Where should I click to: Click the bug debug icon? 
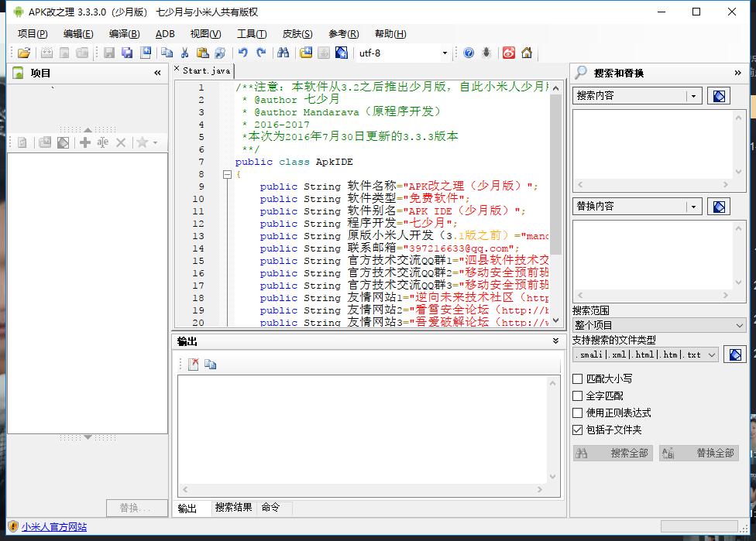pyautogui.click(x=486, y=53)
